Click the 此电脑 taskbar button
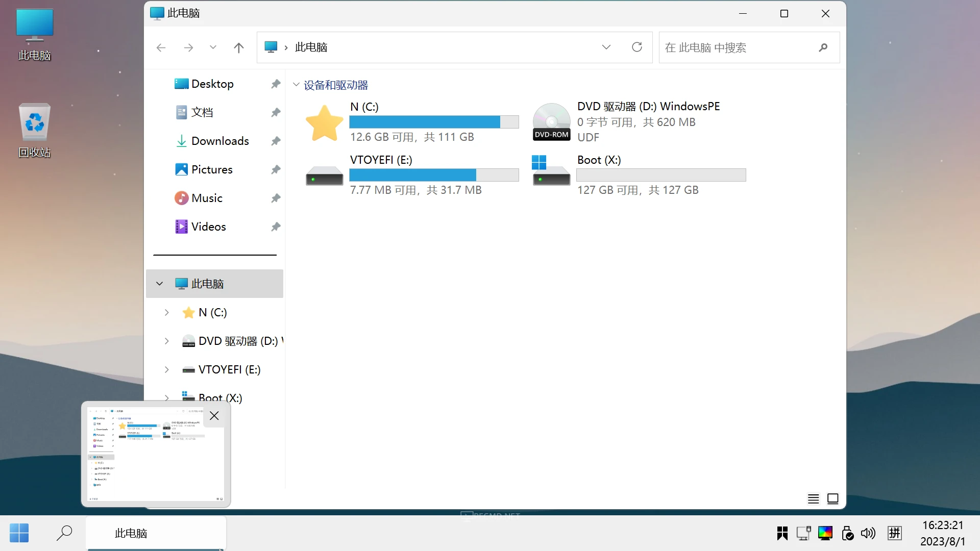The height and width of the screenshot is (551, 980). [156, 533]
